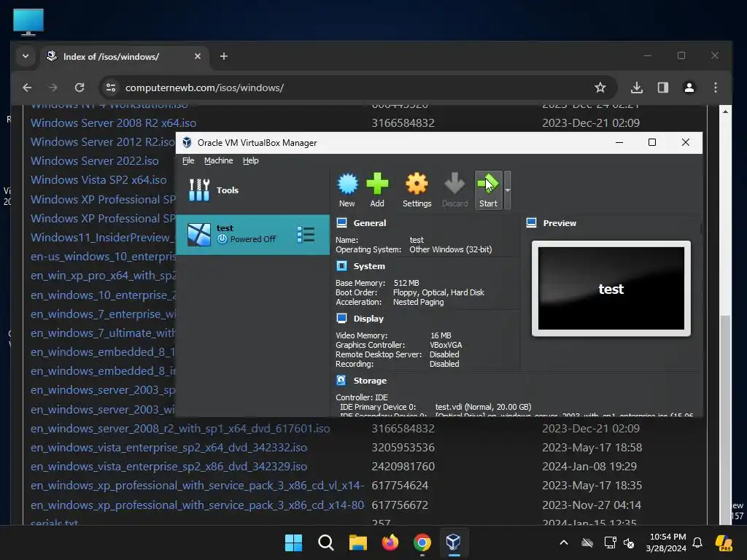This screenshot has height=560, width=747.
Task: Click the General section header
Action: point(370,223)
